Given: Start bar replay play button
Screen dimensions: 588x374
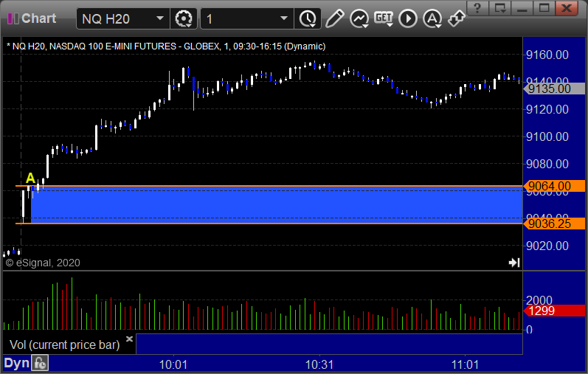Looking at the screenshot, I should tap(408, 18).
